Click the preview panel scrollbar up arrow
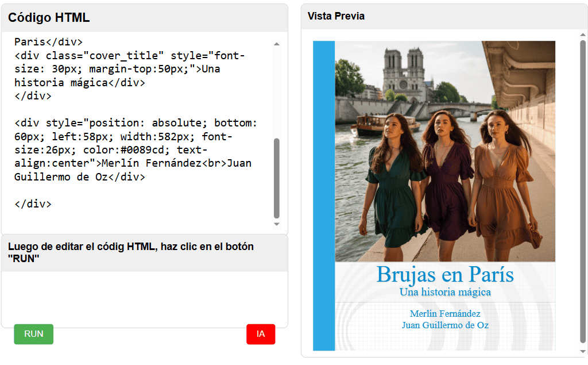 [x=583, y=35]
